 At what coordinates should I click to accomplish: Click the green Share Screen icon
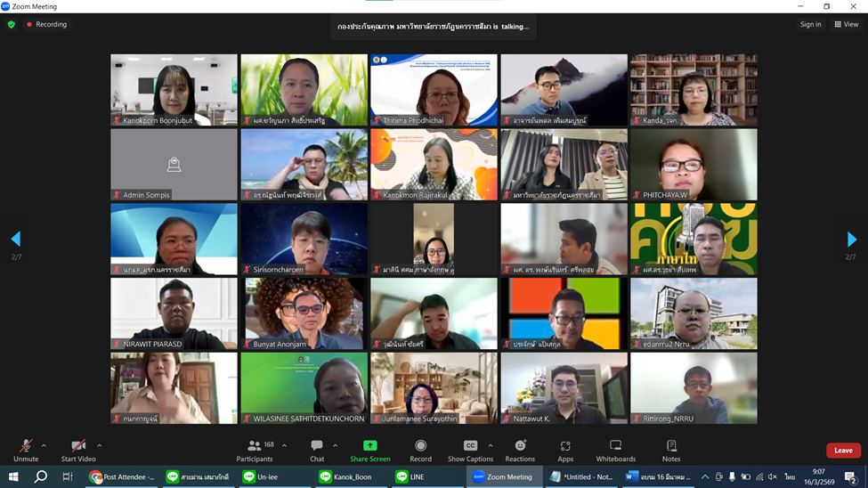[369, 447]
